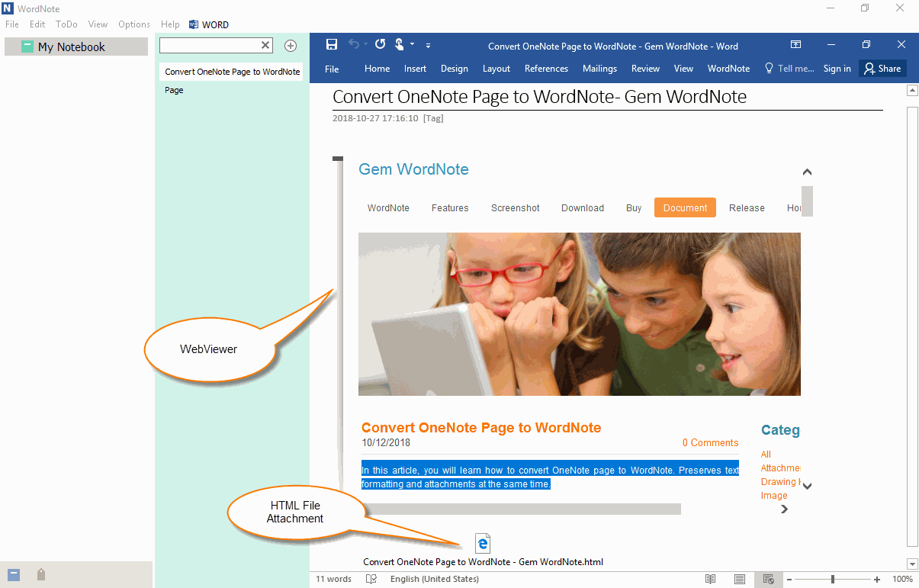Image resolution: width=919 pixels, height=588 pixels.
Task: Click web viewer scroll right chevron
Action: [x=785, y=509]
